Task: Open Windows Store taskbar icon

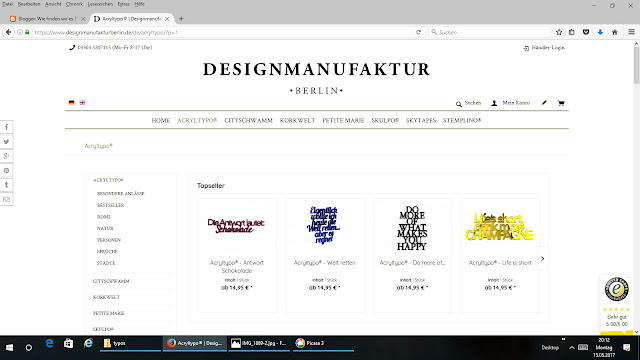Action: 69,343
